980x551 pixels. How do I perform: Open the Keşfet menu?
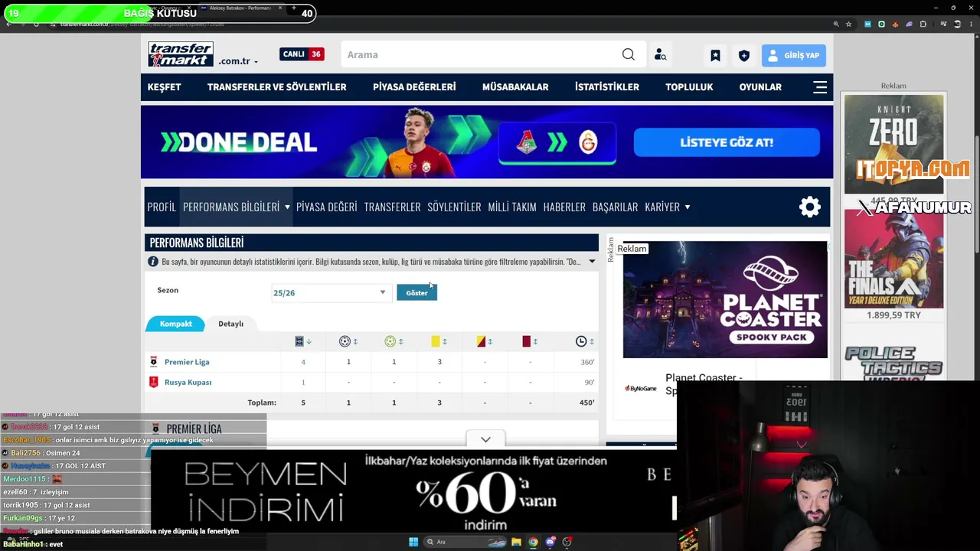(164, 87)
